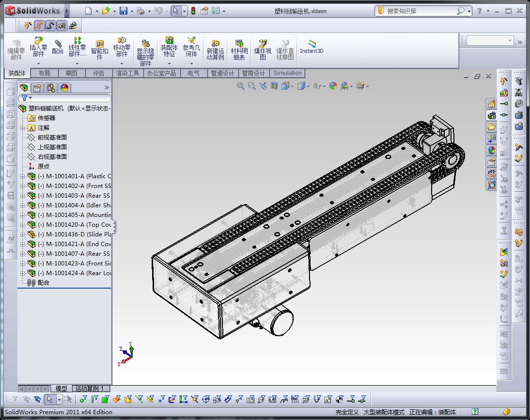Open the DisplayManager color ball tab
530x420 pixels.
click(64, 88)
